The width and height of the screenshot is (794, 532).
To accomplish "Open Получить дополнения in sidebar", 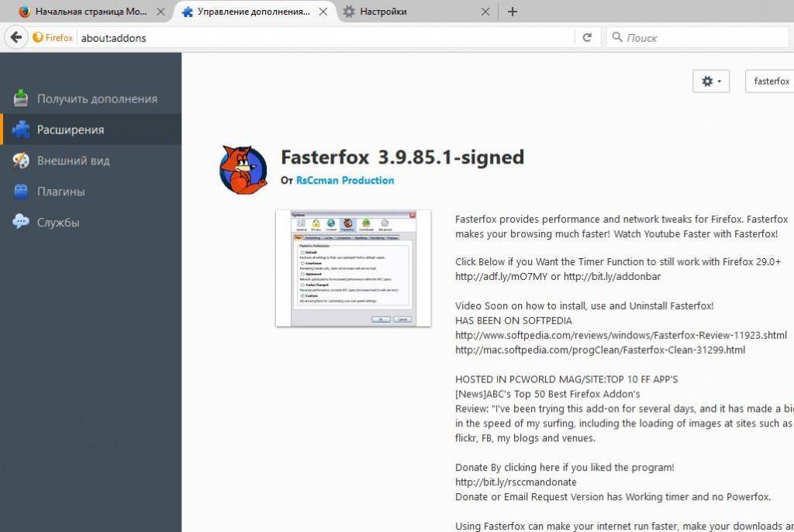I will point(91,98).
